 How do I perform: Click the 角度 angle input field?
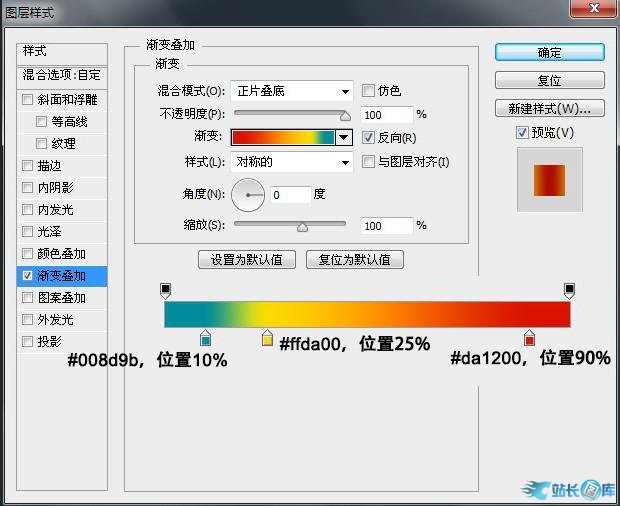289,195
